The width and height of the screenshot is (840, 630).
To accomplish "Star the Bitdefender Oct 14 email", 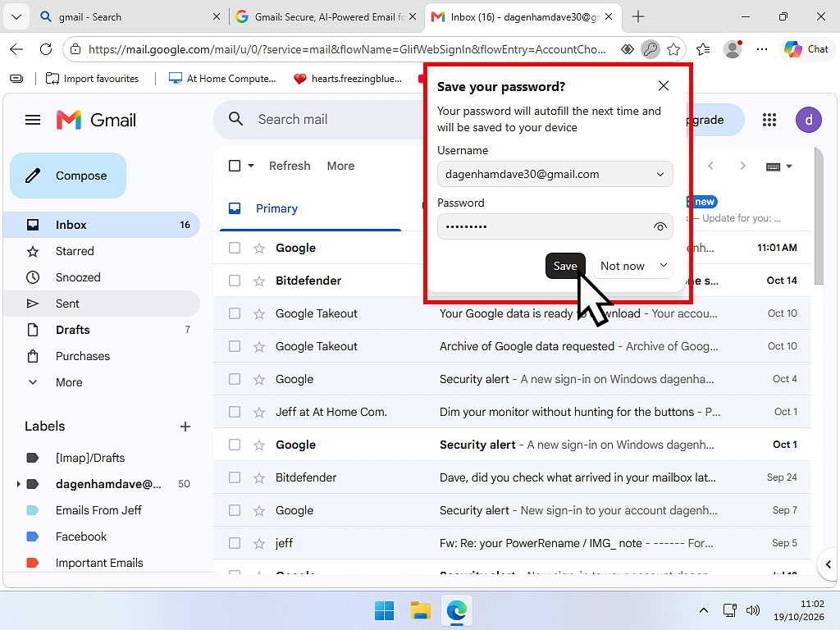I will click(259, 281).
